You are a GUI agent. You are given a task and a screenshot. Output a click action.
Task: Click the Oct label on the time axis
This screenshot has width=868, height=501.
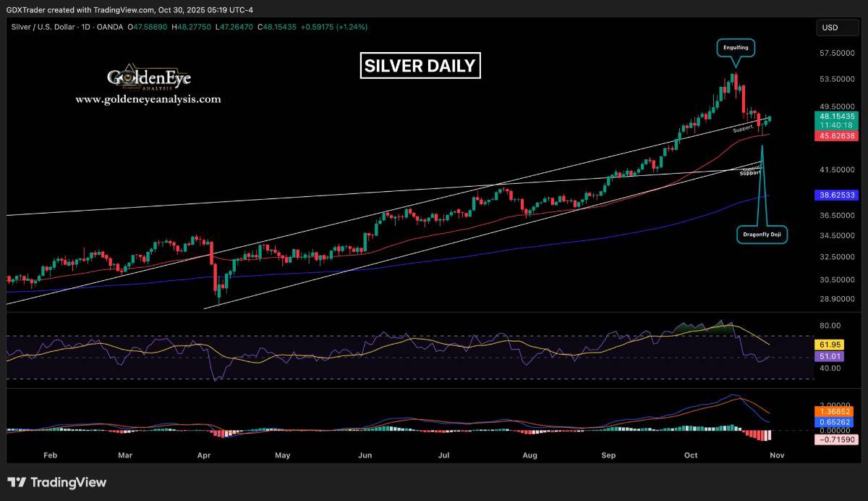[691, 455]
